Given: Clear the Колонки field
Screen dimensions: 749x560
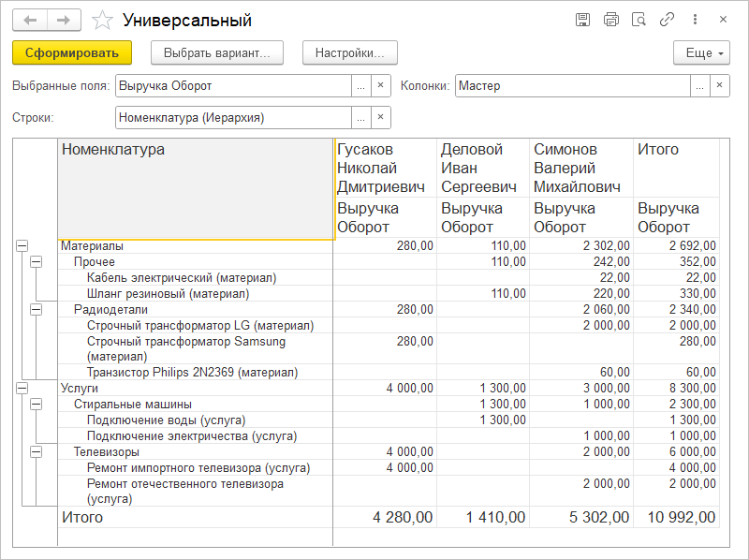Looking at the screenshot, I should click(x=719, y=86).
